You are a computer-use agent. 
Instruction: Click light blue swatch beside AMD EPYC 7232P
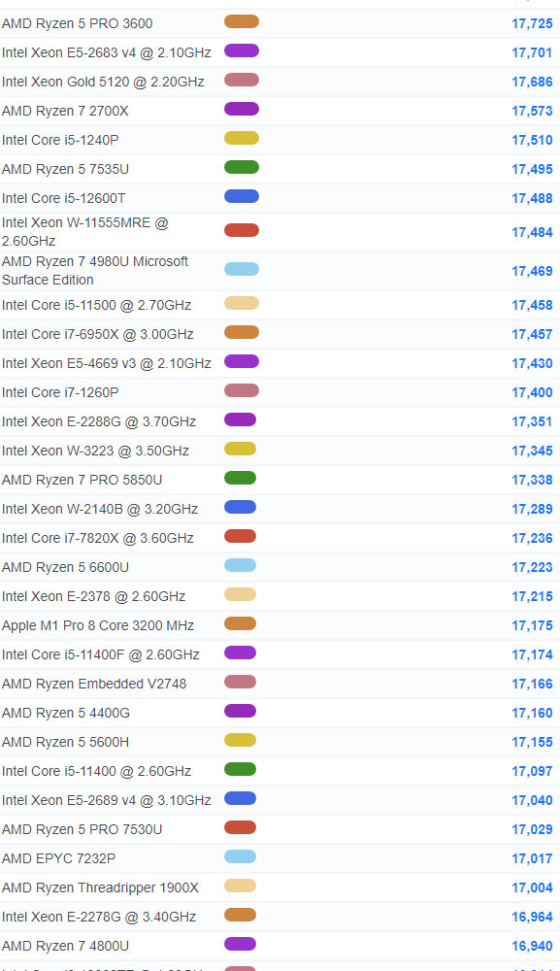pyautogui.click(x=240, y=856)
